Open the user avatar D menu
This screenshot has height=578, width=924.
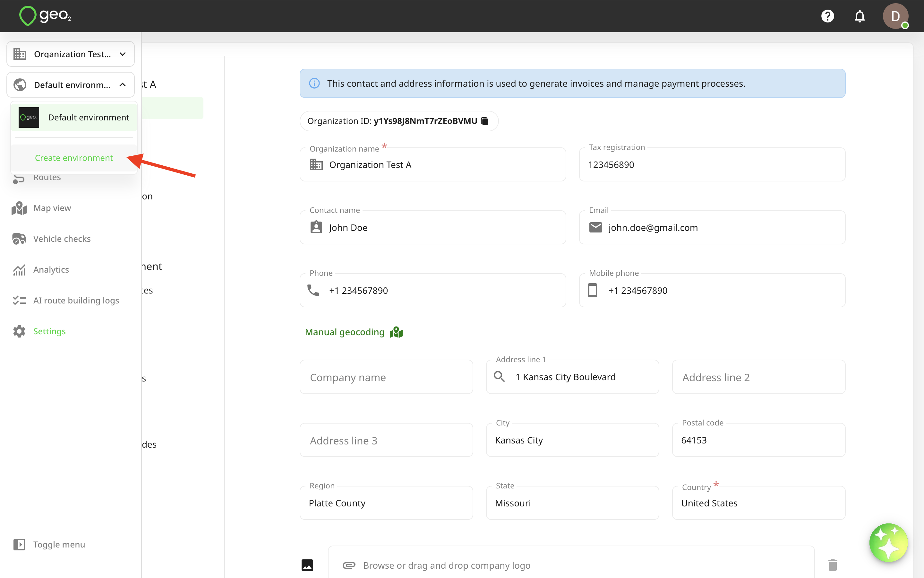(x=895, y=16)
